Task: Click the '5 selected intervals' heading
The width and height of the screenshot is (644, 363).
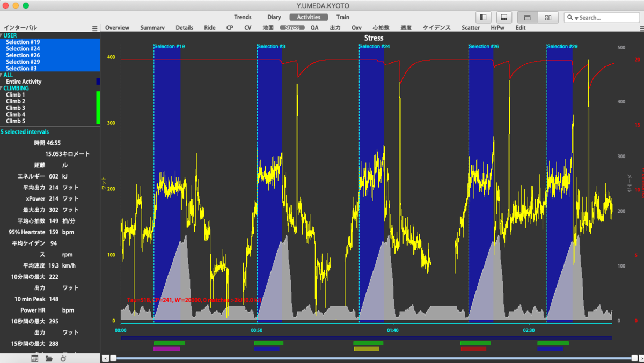Action: point(25,131)
